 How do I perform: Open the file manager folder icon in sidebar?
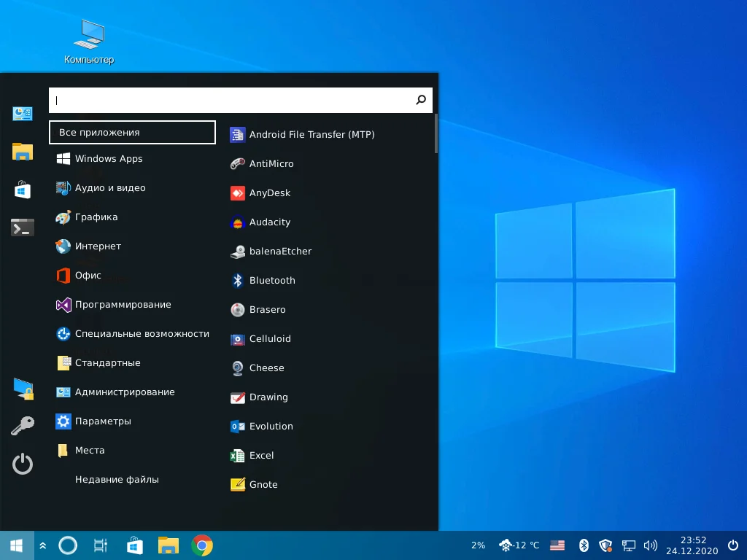[22, 151]
